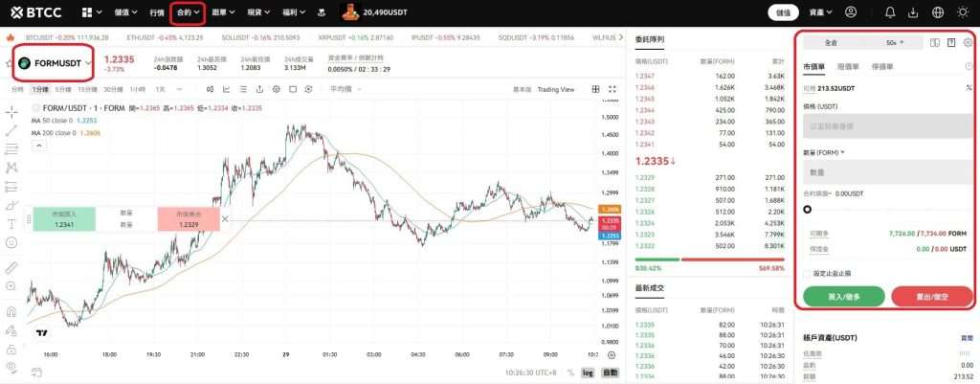This screenshot has height=384, width=980.
Task: Toggle log scale on chart
Action: (x=588, y=373)
